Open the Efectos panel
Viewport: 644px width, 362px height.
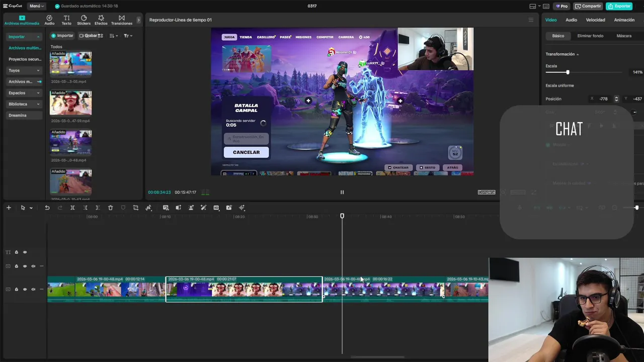tap(101, 20)
